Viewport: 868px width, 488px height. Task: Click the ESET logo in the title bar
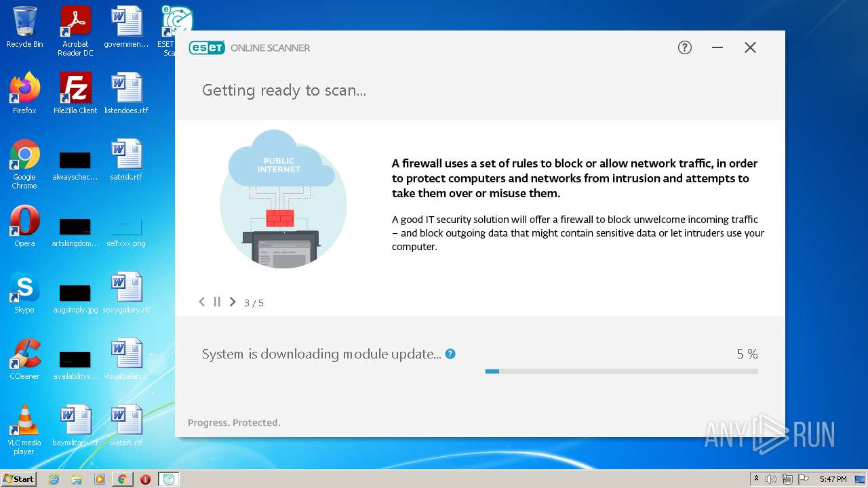(207, 47)
